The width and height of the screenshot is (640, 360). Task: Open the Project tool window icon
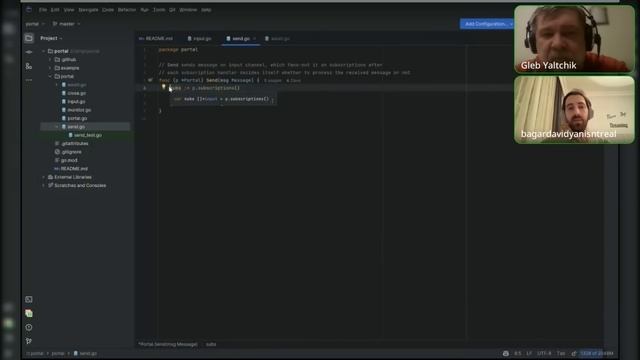(29, 38)
